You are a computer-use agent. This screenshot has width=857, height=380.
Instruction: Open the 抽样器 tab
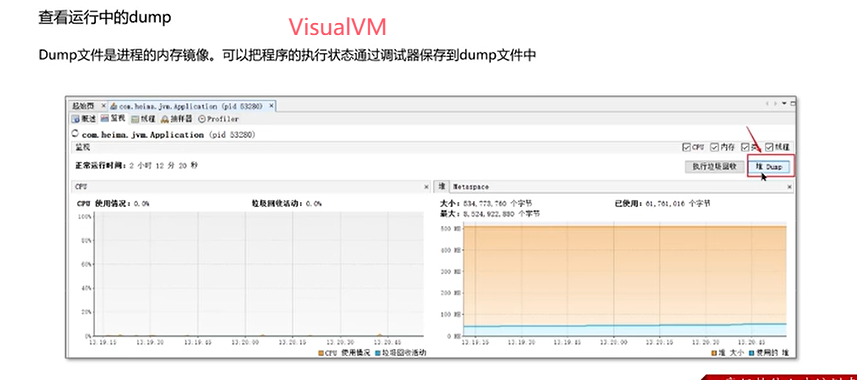tap(177, 119)
